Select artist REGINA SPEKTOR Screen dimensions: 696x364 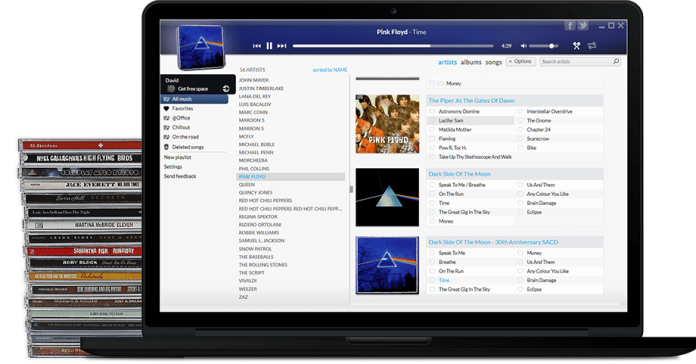pyautogui.click(x=258, y=217)
